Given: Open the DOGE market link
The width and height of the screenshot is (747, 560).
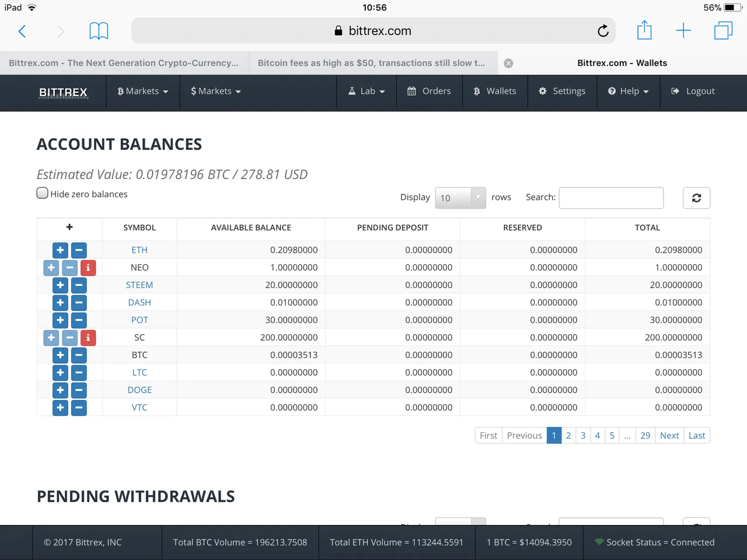Looking at the screenshot, I should (139, 390).
